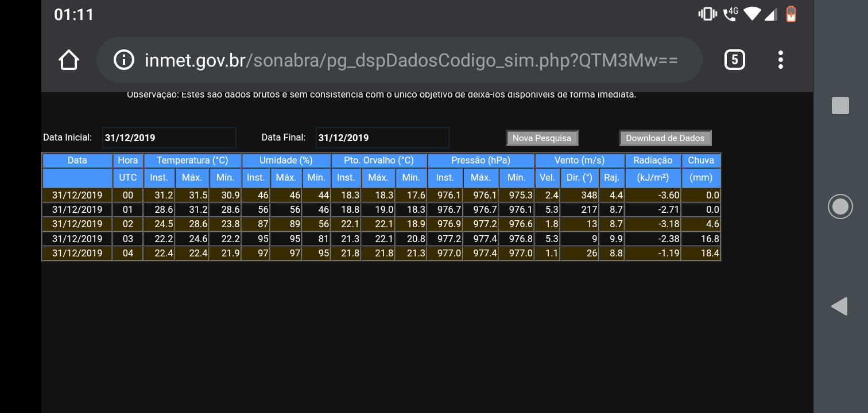
Task: Click the Nova Pesquisa button
Action: (542, 138)
